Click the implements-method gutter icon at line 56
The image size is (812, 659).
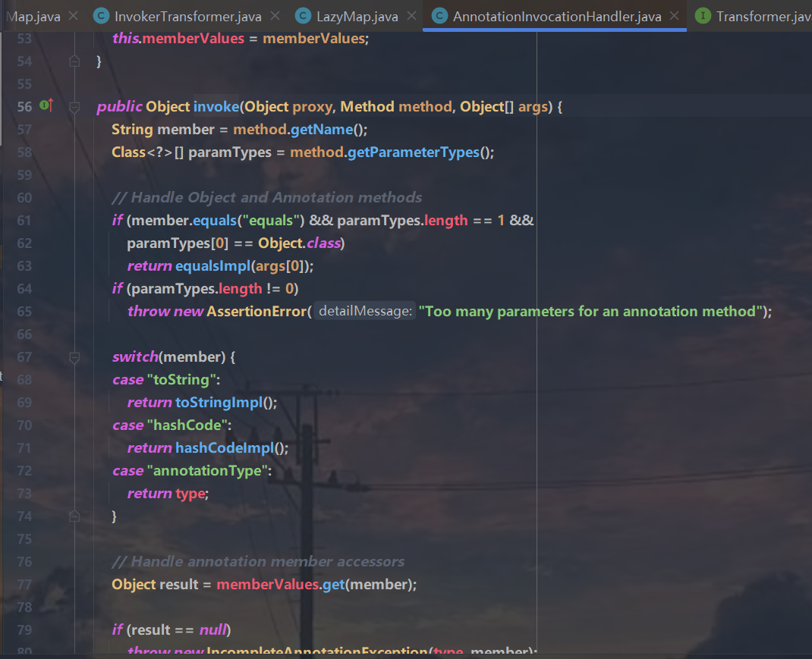[46, 105]
